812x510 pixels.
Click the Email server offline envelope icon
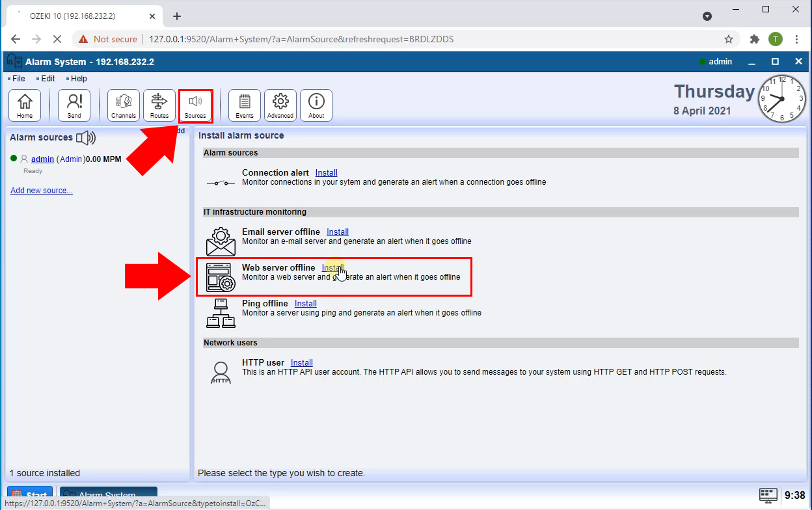(221, 241)
